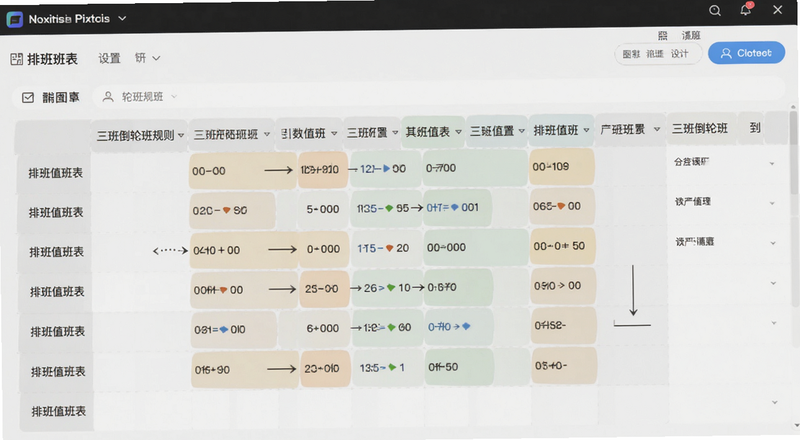Click red diamond marker in 065-00 cell
This screenshot has width=800, height=440.
point(561,206)
